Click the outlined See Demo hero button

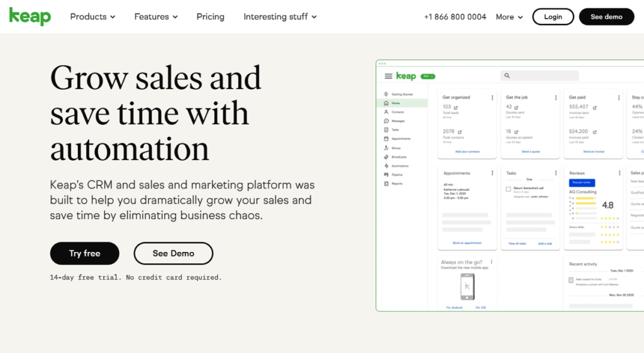(x=174, y=253)
